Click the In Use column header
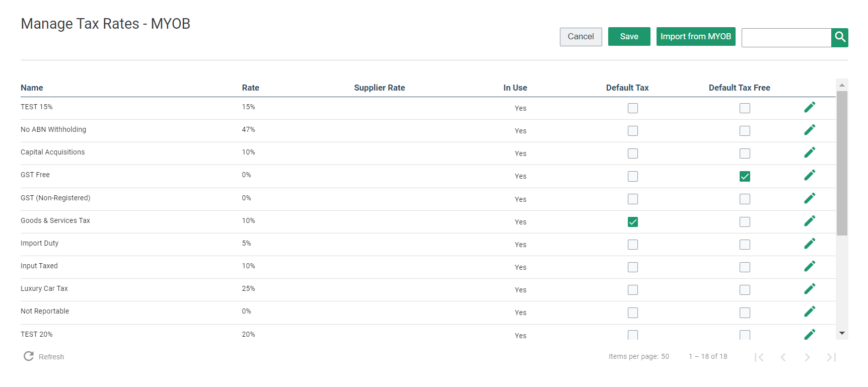The height and width of the screenshot is (387, 868). 515,88
